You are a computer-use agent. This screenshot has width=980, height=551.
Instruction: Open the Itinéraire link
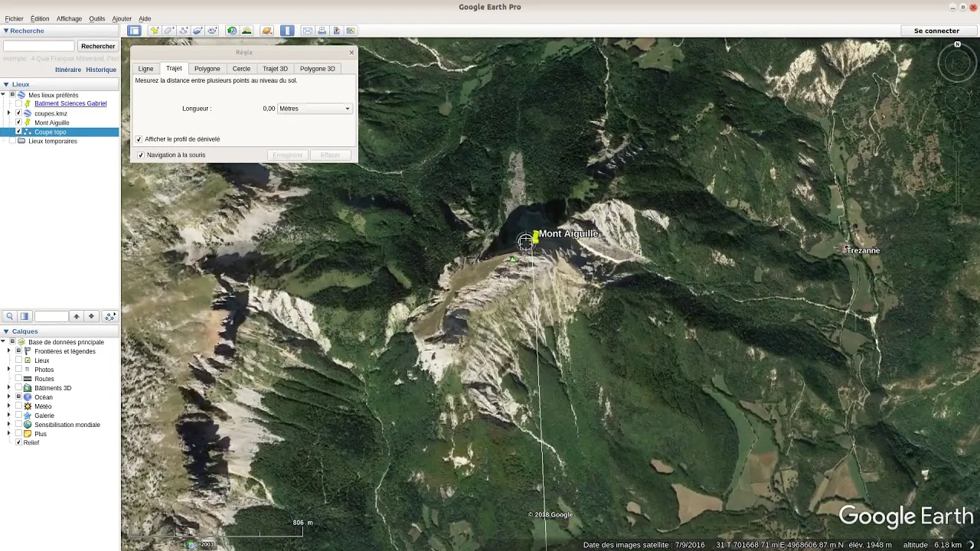tap(68, 70)
